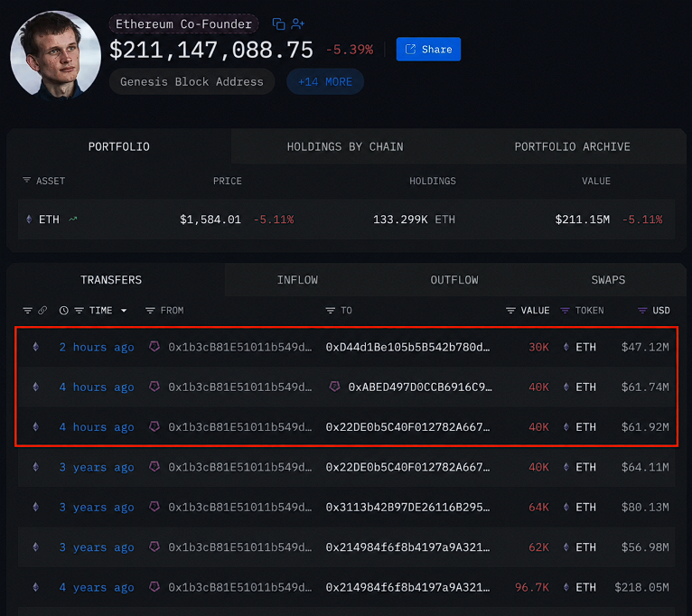692x616 pixels.
Task: Click the ASSET column filter icon
Action: point(27,180)
